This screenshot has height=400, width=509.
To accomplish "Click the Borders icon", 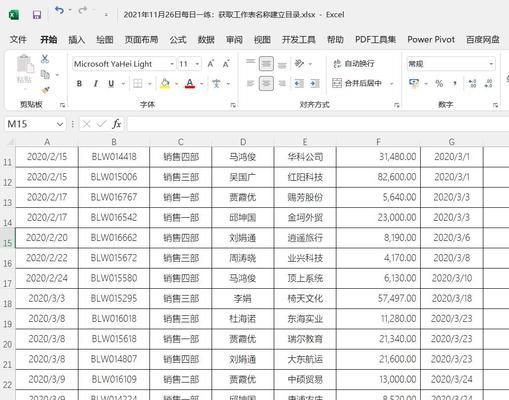I will point(138,83).
